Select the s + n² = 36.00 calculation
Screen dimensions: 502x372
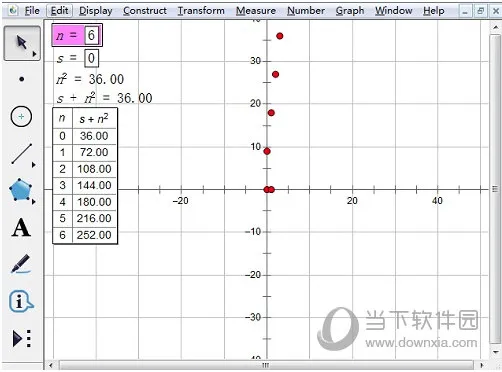point(104,98)
